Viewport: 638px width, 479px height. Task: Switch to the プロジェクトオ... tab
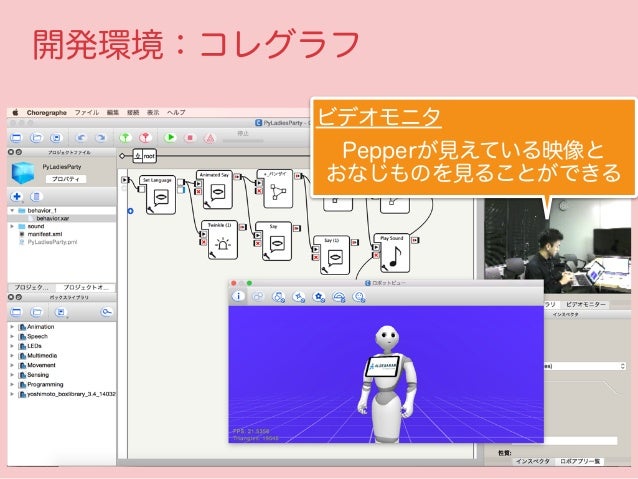click(x=85, y=288)
